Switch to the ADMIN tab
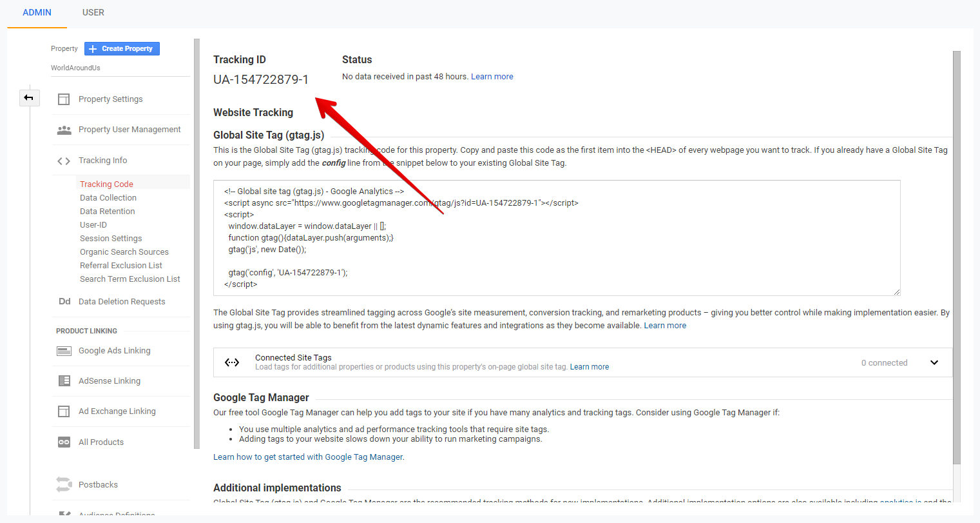 pyautogui.click(x=37, y=13)
